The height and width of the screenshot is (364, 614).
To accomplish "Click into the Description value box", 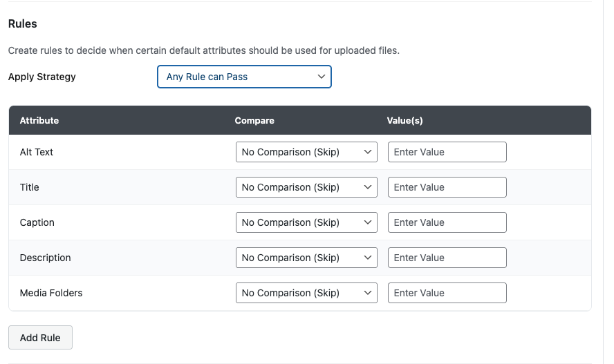I will [447, 258].
